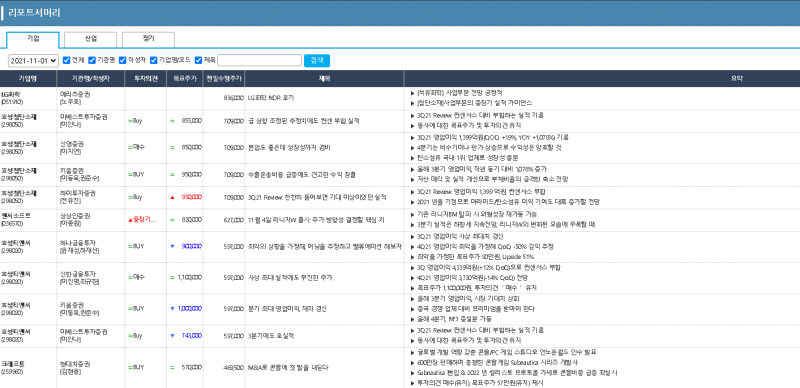Image resolution: width=800 pixels, height=388 pixels.
Task: Click the LG화학 (051910) company cell
Action: point(28,98)
